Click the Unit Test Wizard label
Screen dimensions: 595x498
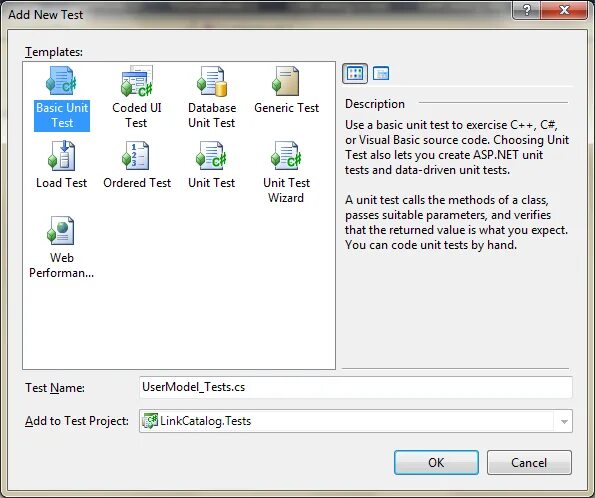286,190
